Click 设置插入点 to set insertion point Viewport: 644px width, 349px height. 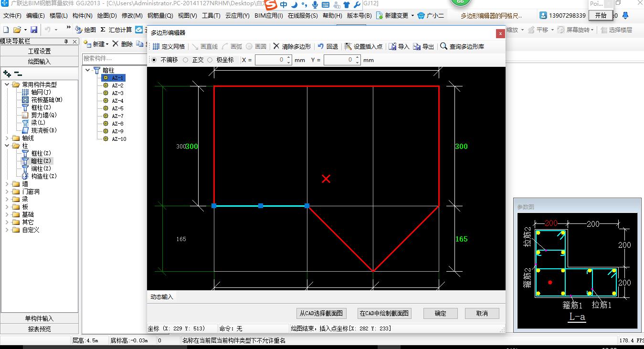pos(363,47)
